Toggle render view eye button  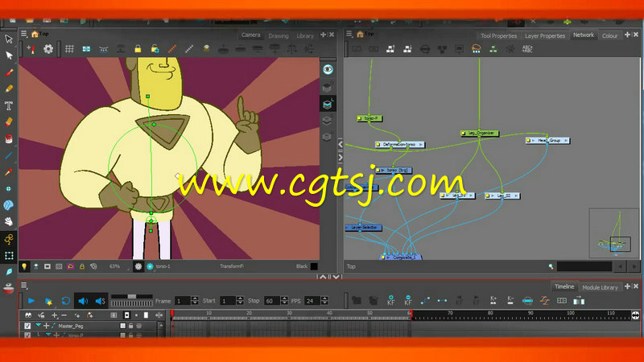328,70
